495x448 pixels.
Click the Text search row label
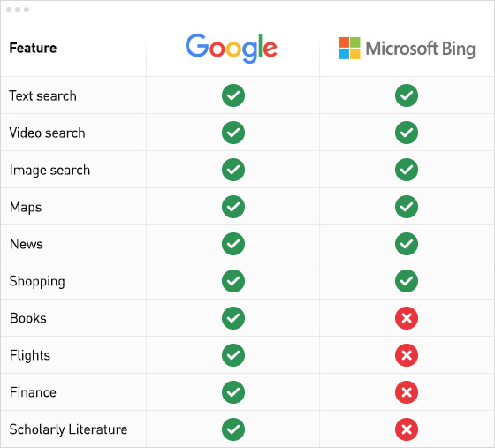pos(43,95)
